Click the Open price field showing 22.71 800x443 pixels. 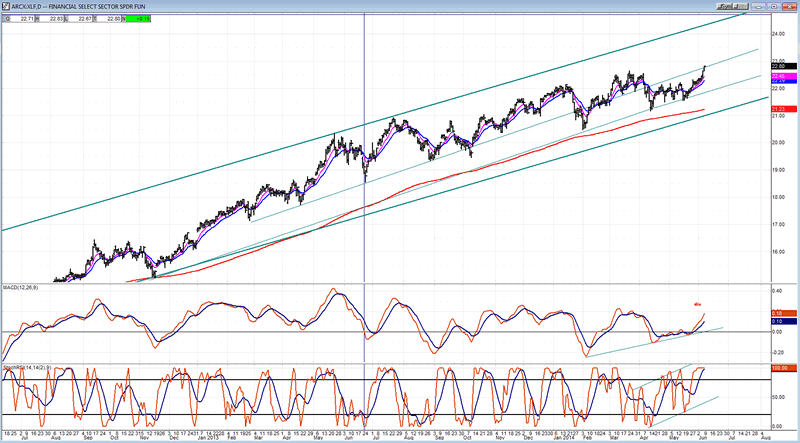tap(24, 19)
